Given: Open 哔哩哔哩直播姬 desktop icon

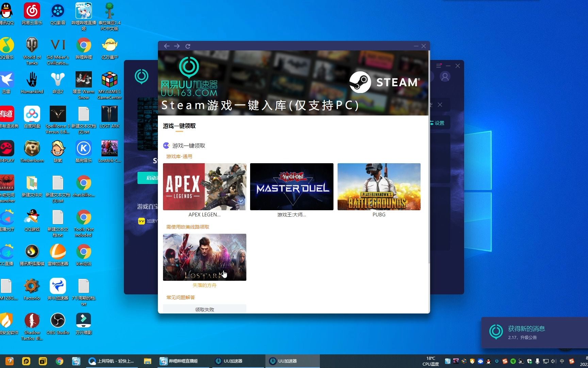Looking at the screenshot, I should coord(84,16).
